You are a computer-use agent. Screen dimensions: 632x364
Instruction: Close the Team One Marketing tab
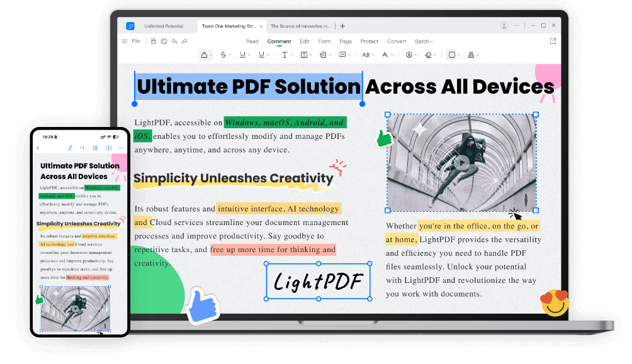[261, 26]
